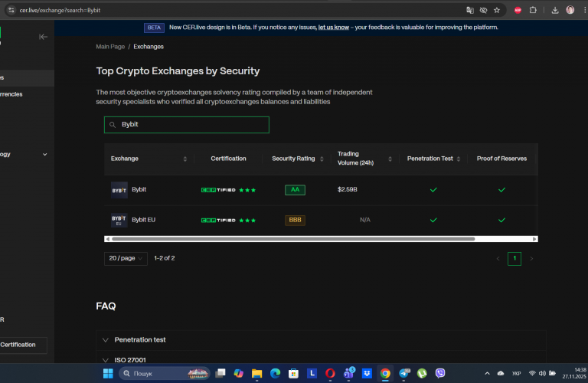Open Task View in the taskbar
The width and height of the screenshot is (588, 383).
[220, 373]
